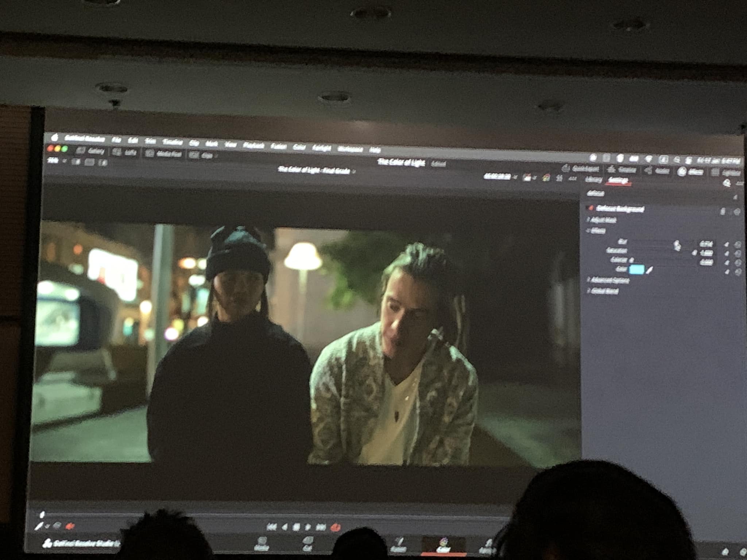
Task: Click the effects search magnifier icon
Action: click(x=727, y=183)
